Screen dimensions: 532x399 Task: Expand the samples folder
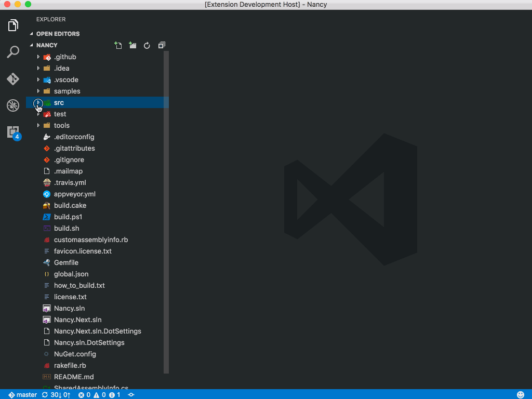(x=38, y=91)
